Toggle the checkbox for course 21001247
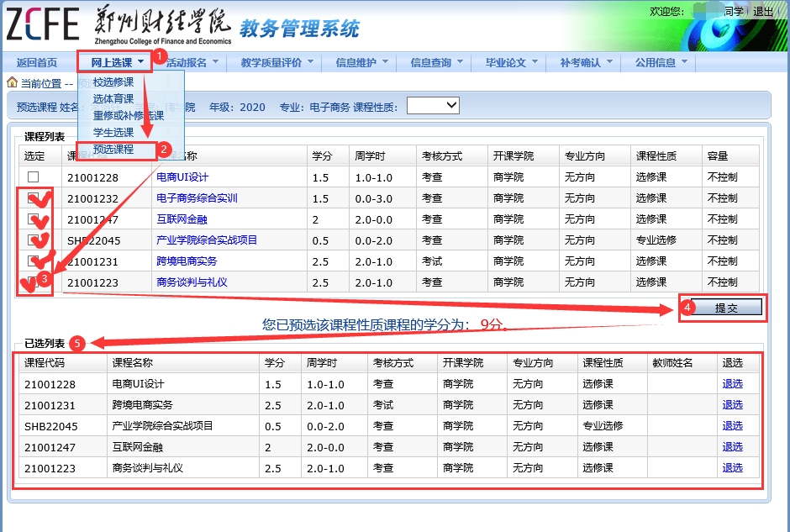Image resolution: width=790 pixels, height=532 pixels. [x=34, y=219]
